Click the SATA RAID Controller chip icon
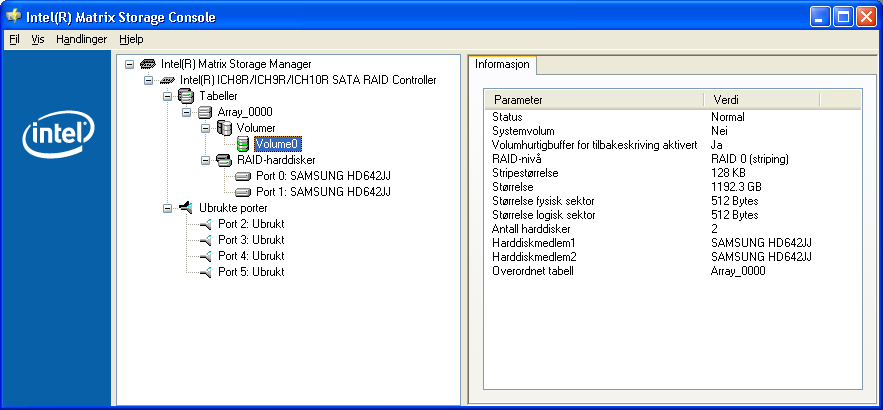883x410 pixels. pos(168,81)
